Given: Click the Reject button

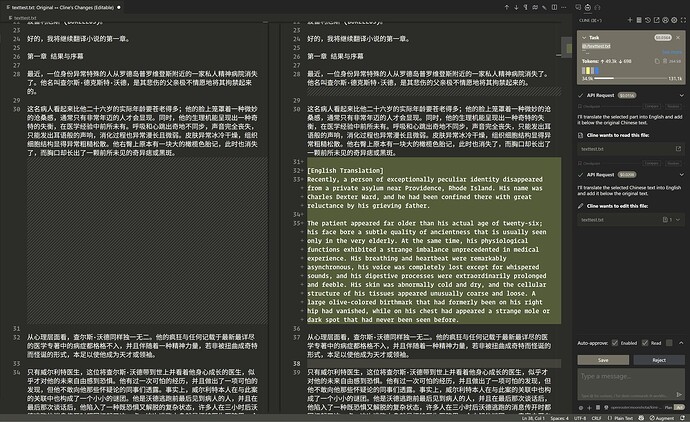Looking at the screenshot, I should (659, 360).
